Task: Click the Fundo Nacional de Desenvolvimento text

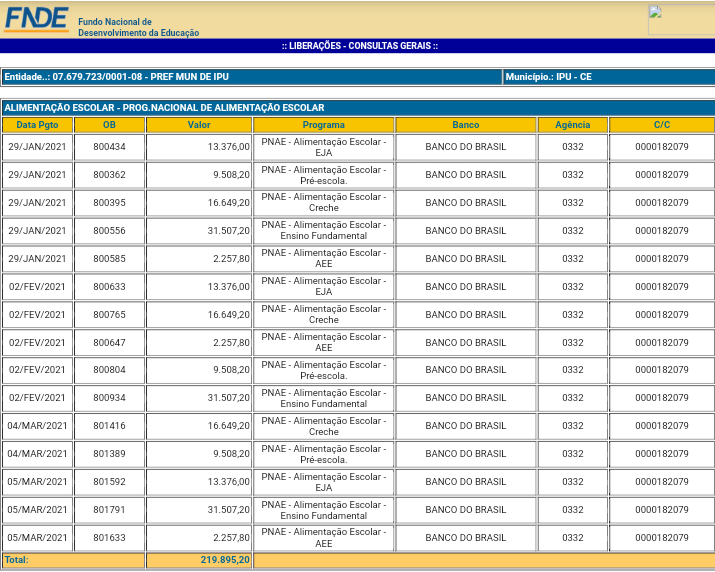Action: [139, 27]
